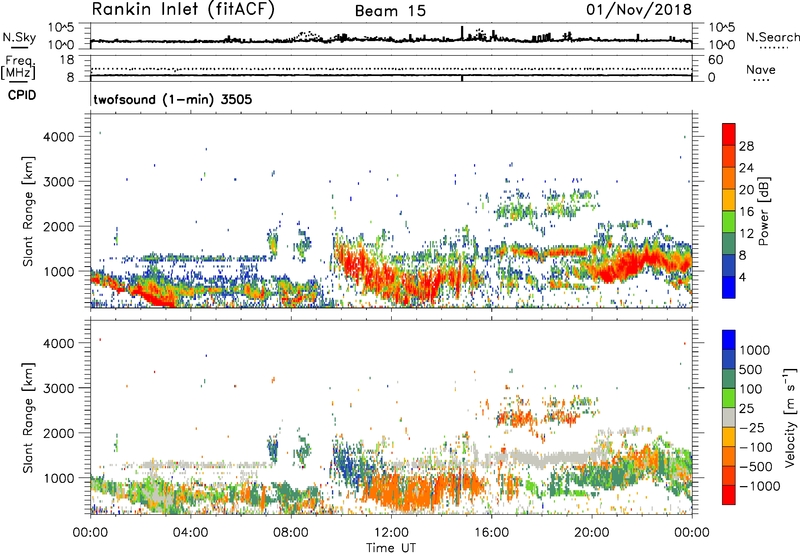Viewport: 800px width, 554px height.
Task: Click 'Slant Range [km]' label of velocity panel
Action: coord(28,417)
